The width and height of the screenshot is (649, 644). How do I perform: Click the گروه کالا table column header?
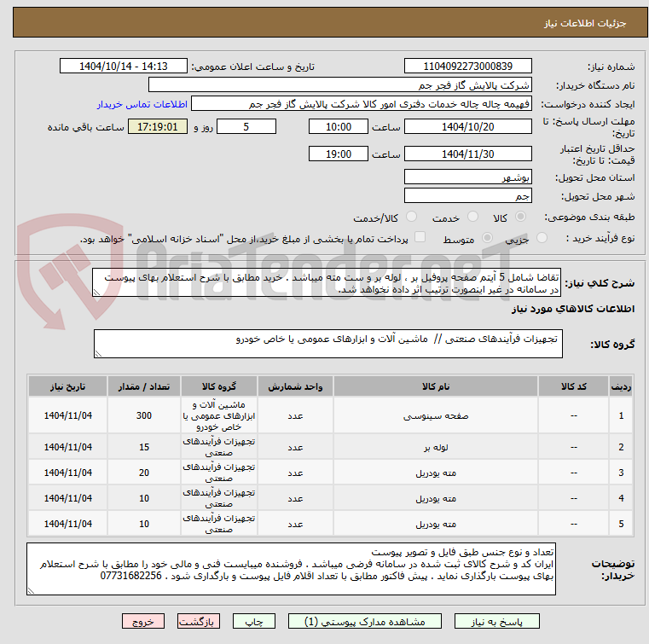tap(219, 386)
